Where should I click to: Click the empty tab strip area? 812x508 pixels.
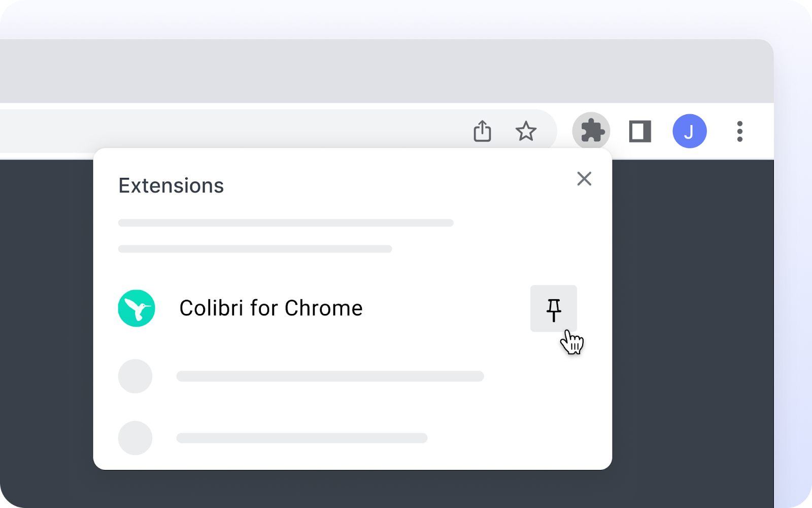tap(386, 71)
